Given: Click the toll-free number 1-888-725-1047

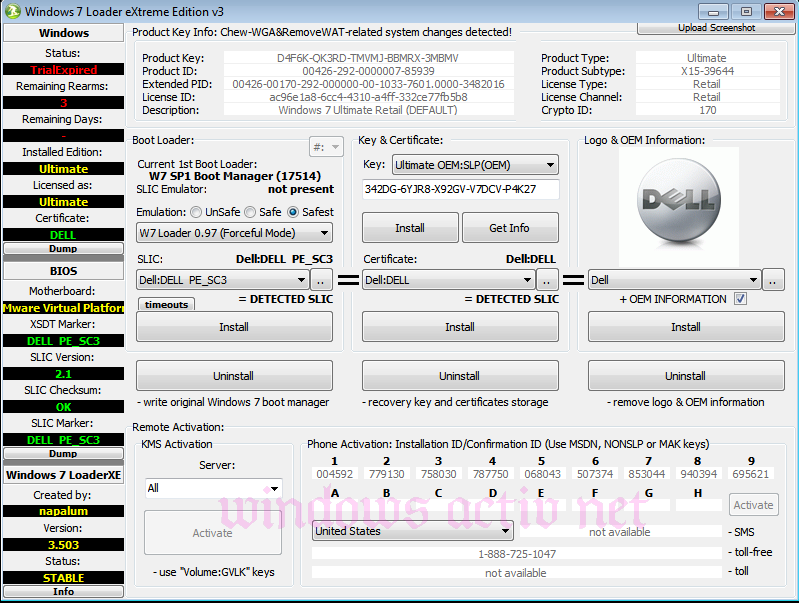Looking at the screenshot, I should click(517, 554).
